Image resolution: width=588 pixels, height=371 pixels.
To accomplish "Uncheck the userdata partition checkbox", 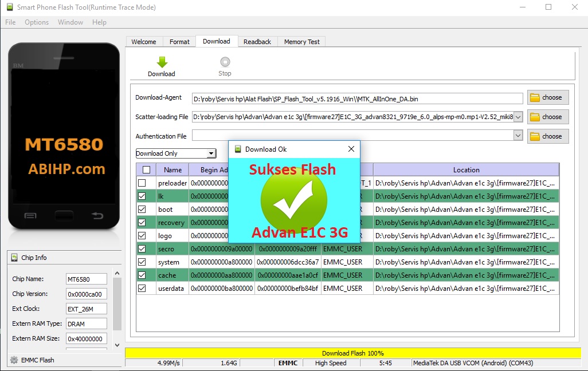I will [x=142, y=288].
